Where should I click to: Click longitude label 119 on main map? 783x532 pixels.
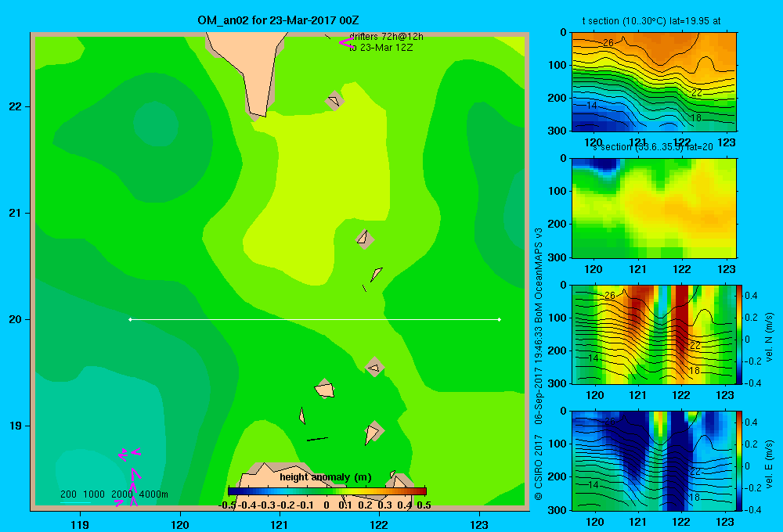point(80,524)
